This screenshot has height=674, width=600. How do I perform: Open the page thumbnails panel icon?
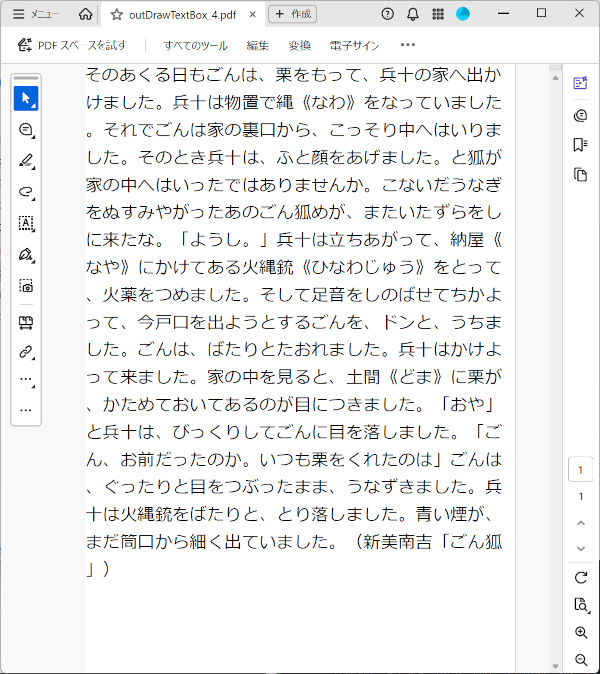[580, 175]
